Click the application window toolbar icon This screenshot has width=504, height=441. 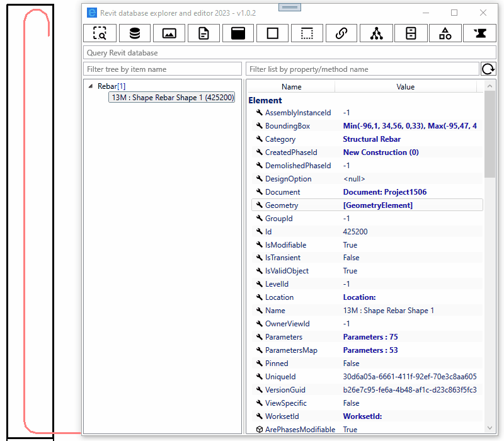click(238, 33)
